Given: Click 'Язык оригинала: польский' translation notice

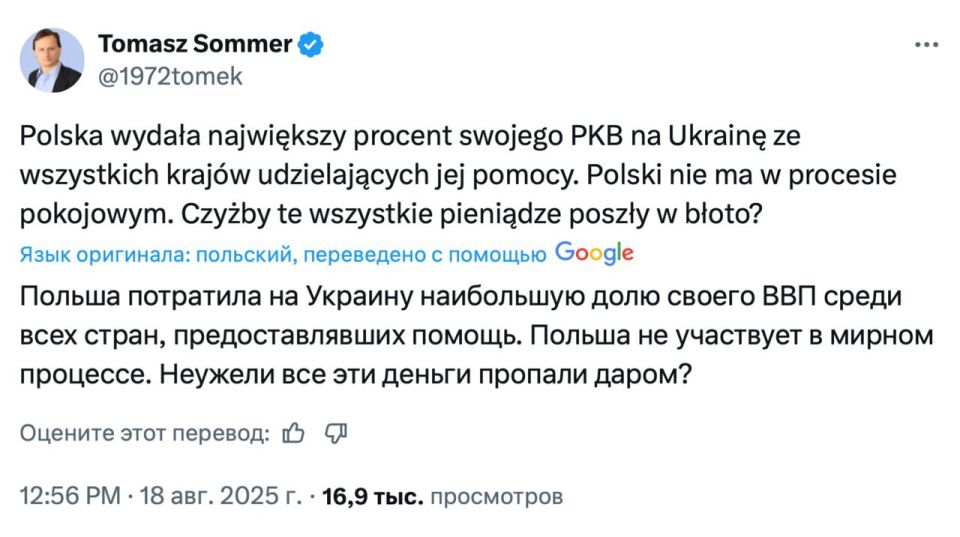Looking at the screenshot, I should tap(156, 255).
